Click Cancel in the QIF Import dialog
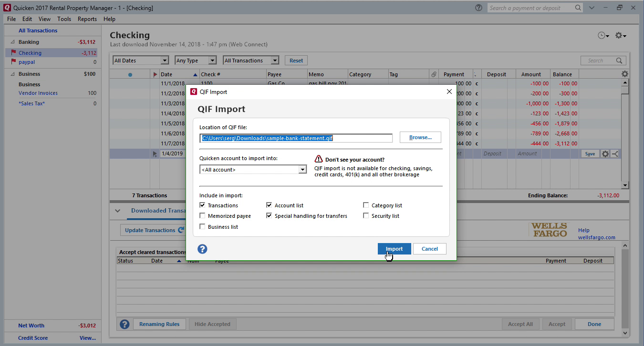This screenshot has height=346, width=644. pos(429,249)
